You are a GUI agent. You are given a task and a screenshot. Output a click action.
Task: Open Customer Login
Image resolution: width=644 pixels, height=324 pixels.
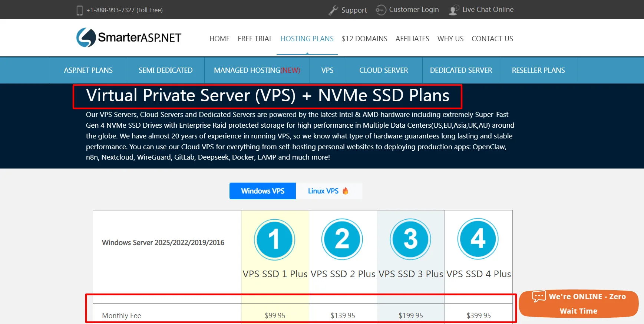point(414,10)
